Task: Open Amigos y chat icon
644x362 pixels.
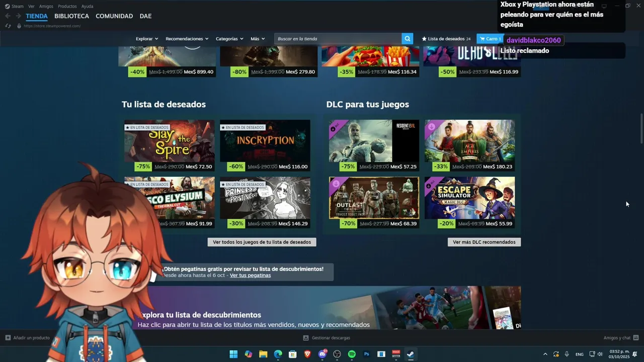Action: [636, 338]
